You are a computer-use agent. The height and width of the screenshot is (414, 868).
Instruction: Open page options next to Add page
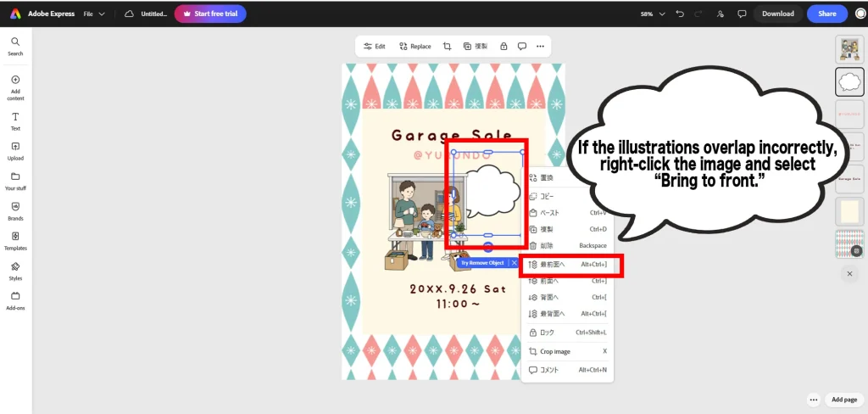point(813,400)
